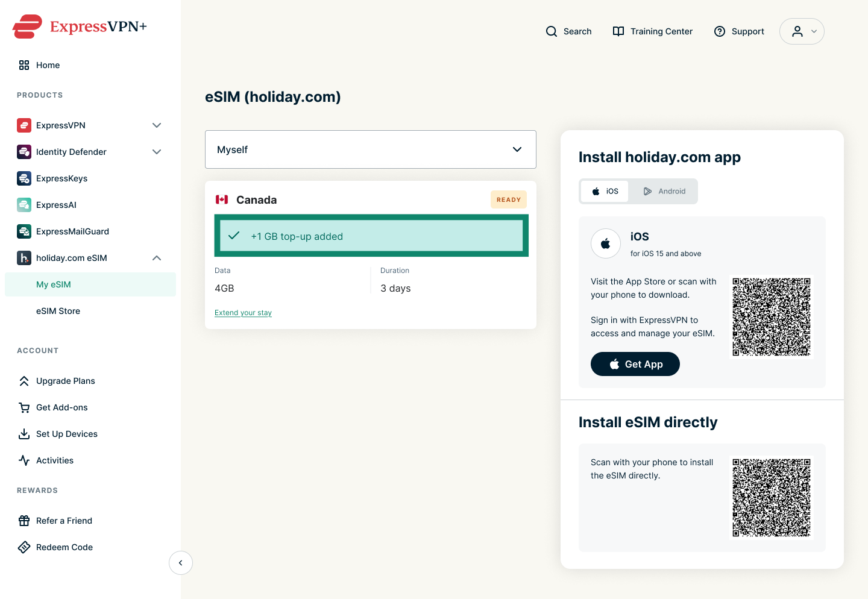Click the Refer a Friend gift icon
The width and height of the screenshot is (868, 599).
coord(24,521)
